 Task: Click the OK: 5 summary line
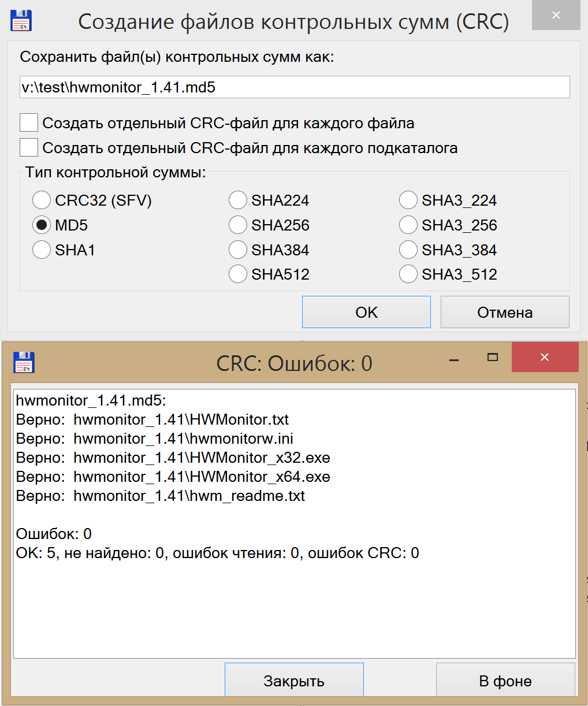218,553
